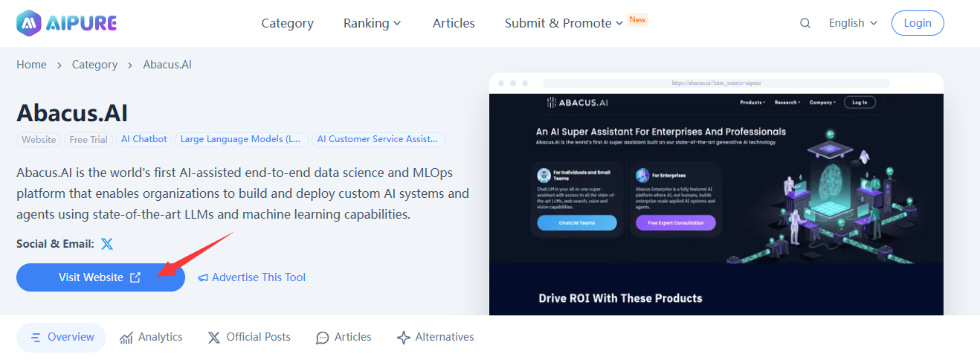Open the Large Language Models tag
980x360 pixels.
[241, 139]
